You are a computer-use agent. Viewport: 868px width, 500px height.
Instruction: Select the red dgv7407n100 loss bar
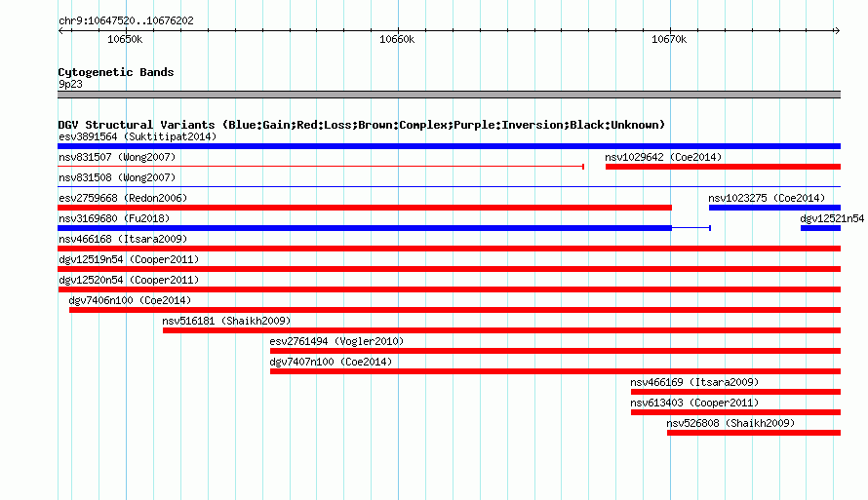click(x=555, y=371)
